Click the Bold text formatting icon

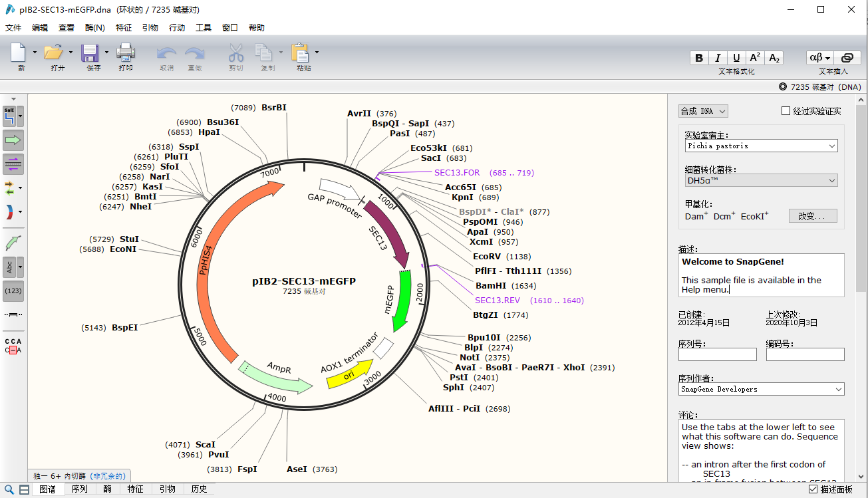pos(699,58)
